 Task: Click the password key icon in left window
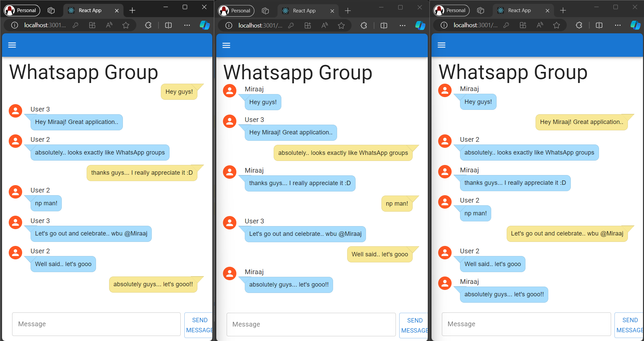click(x=76, y=25)
